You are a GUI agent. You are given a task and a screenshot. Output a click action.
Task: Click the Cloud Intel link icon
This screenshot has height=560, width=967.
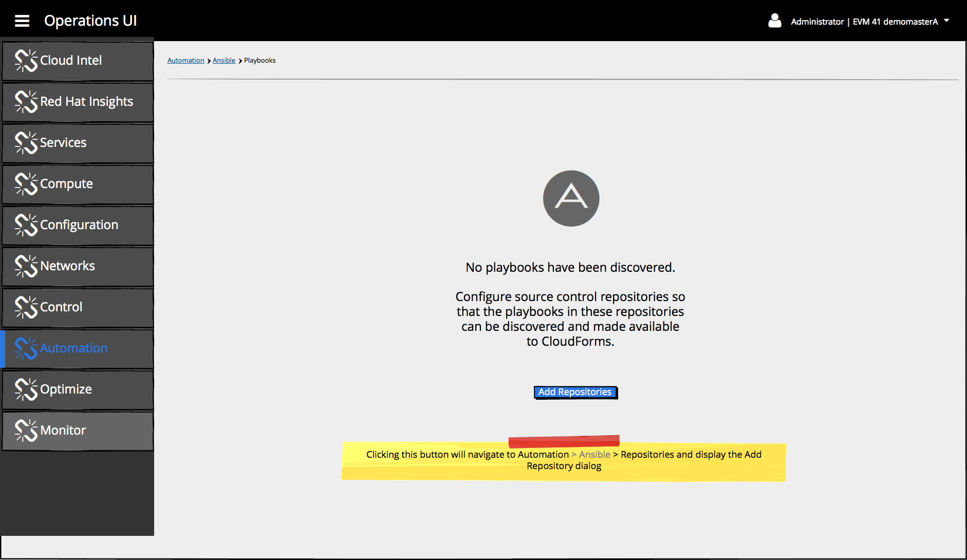click(x=26, y=61)
